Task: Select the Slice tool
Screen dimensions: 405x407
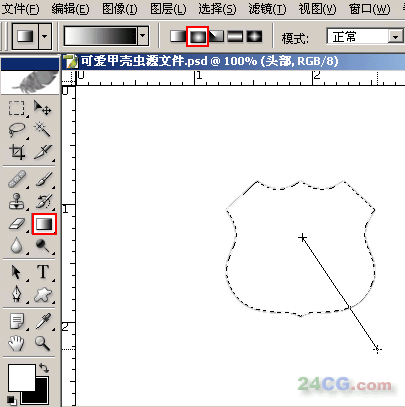Action: pos(43,152)
